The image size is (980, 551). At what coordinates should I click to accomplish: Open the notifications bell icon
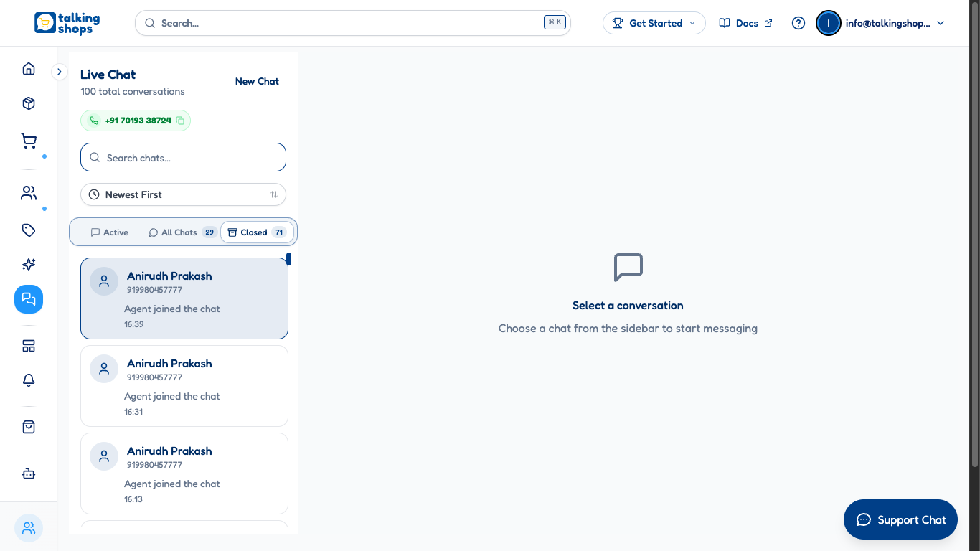coord(29,380)
